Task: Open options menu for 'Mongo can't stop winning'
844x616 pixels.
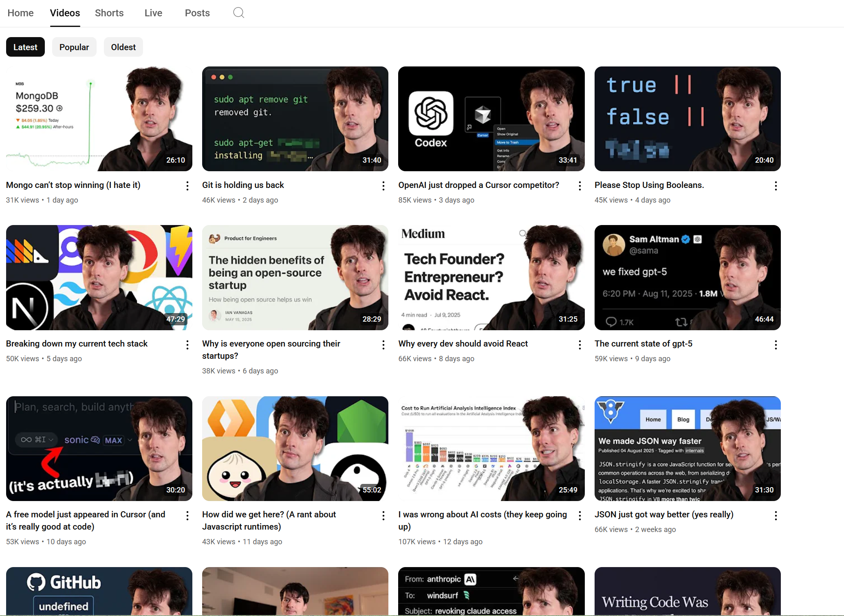Action: (187, 186)
